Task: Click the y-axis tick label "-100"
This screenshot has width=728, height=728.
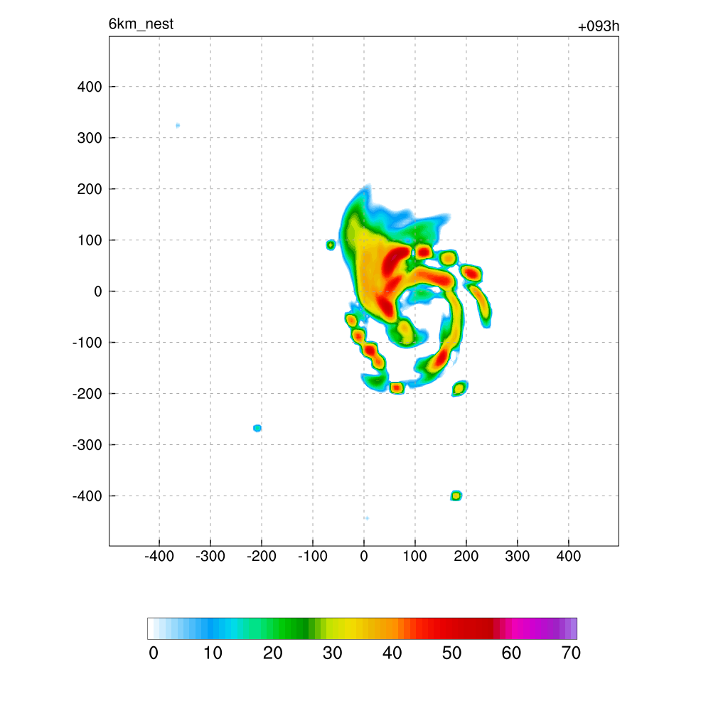Action: tap(87, 343)
